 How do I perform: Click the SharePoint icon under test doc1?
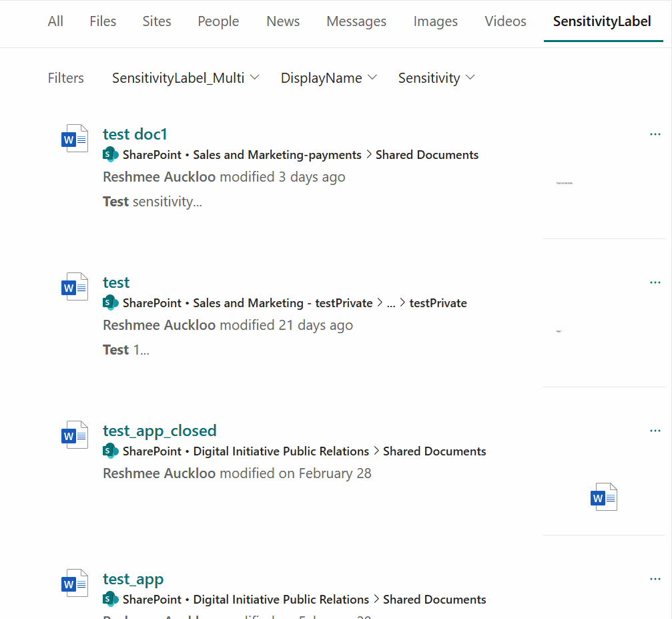(110, 155)
